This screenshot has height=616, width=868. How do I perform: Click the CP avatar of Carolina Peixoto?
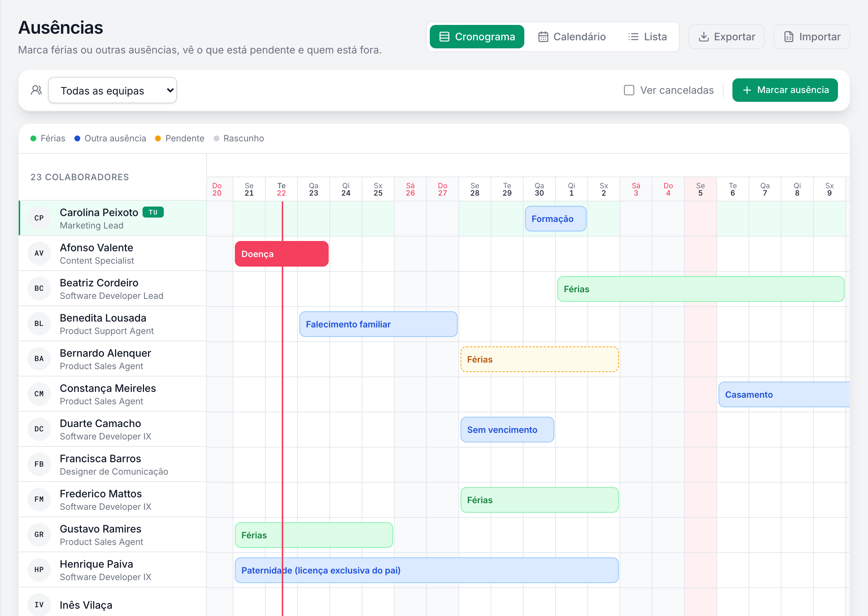39,218
